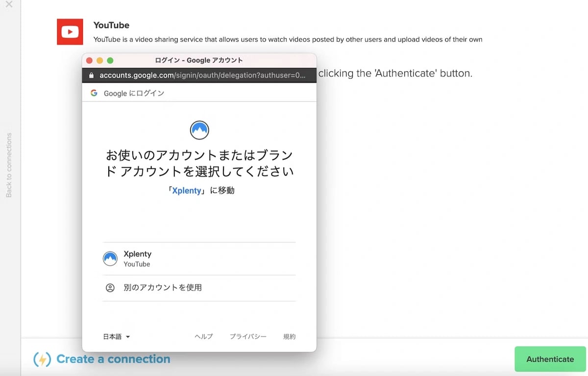
Task: Click the accounts.google.com address bar
Action: click(x=199, y=75)
